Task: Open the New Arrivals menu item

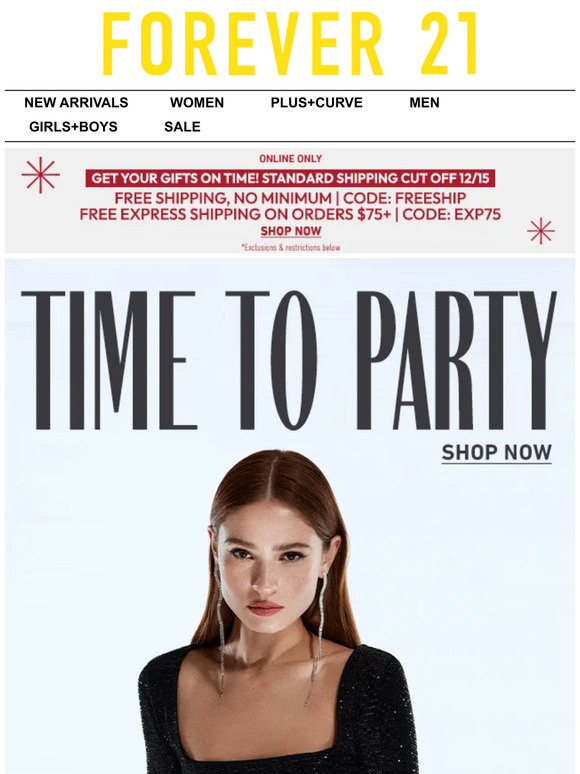Action: point(76,103)
